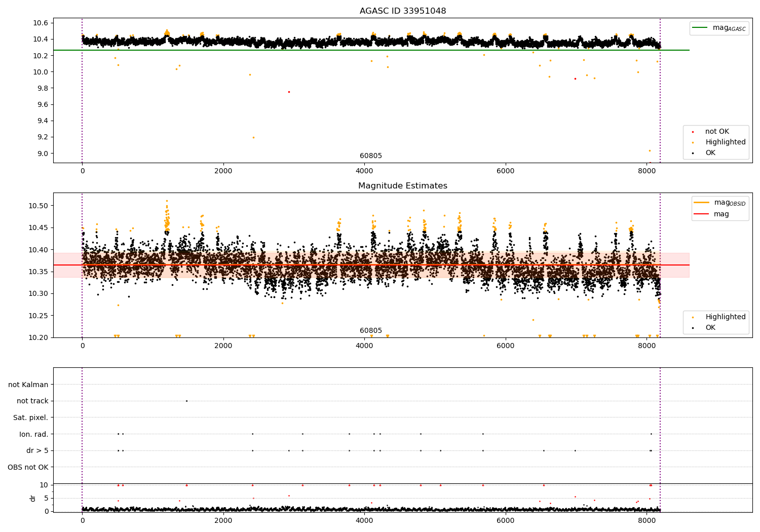Click the 4000 x-tick under the top plot

point(364,171)
